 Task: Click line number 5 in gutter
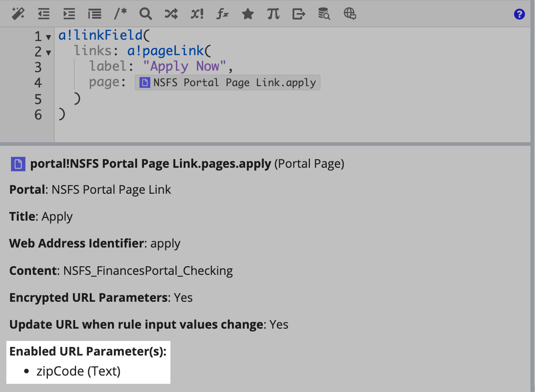[38, 100]
